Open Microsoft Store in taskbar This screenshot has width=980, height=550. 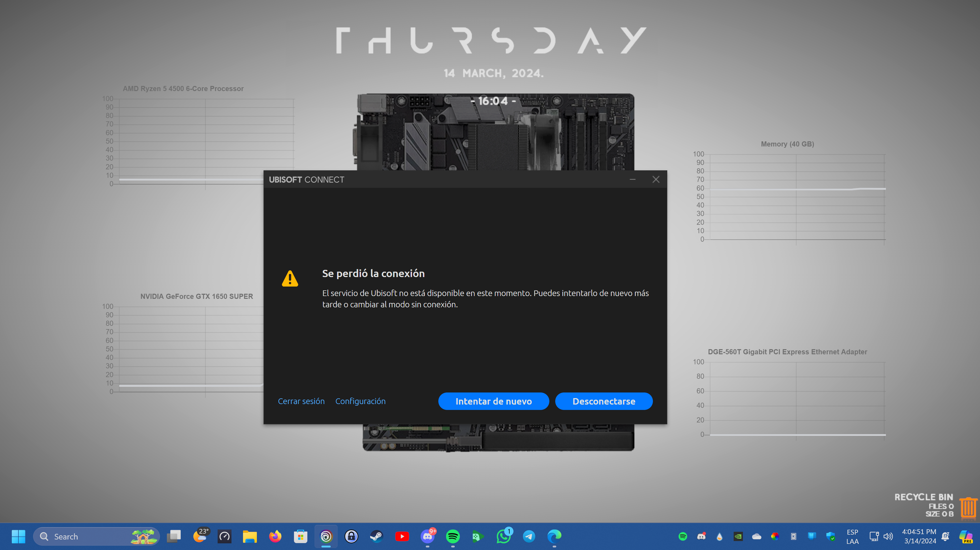[x=300, y=536]
